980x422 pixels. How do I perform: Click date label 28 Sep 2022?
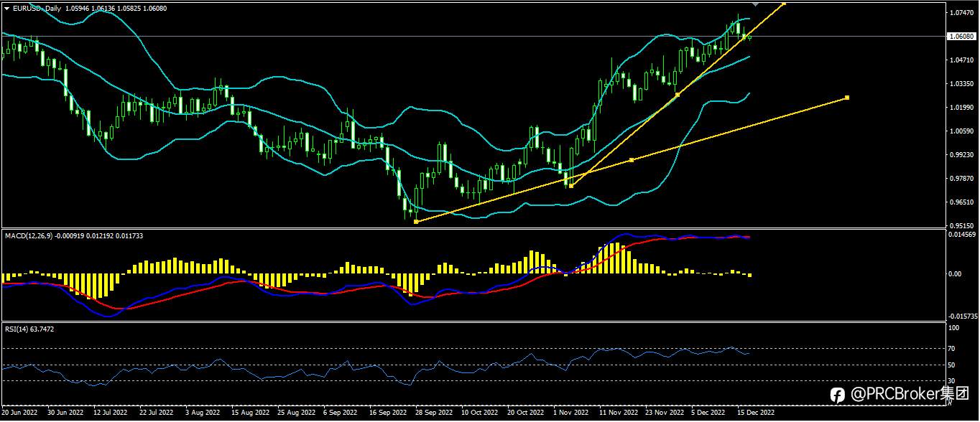point(434,413)
